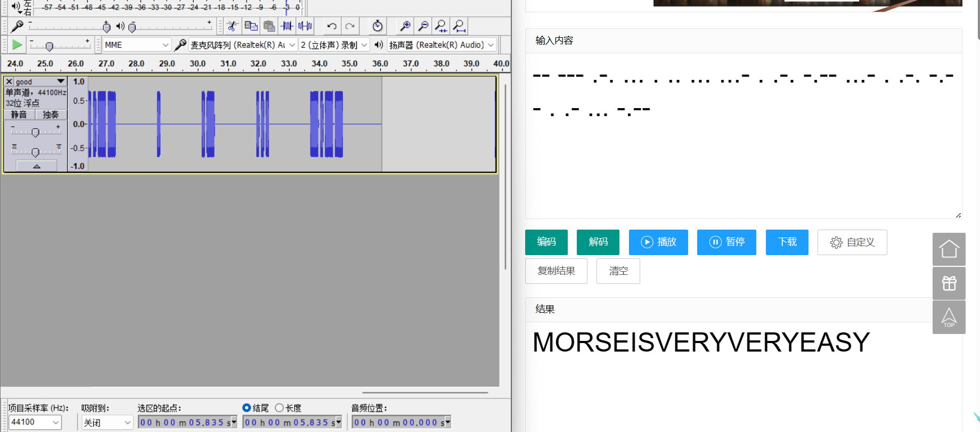Click the 清空 clear button

618,271
